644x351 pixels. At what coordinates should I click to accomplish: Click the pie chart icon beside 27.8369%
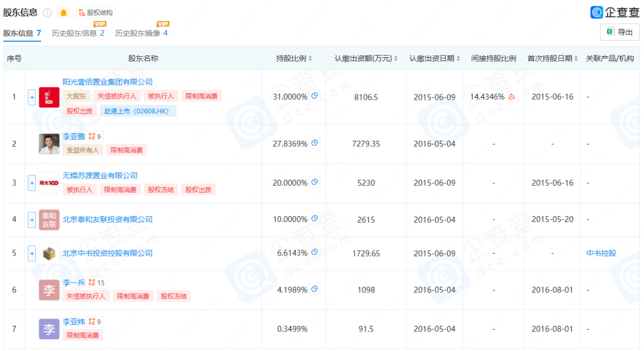(x=315, y=143)
